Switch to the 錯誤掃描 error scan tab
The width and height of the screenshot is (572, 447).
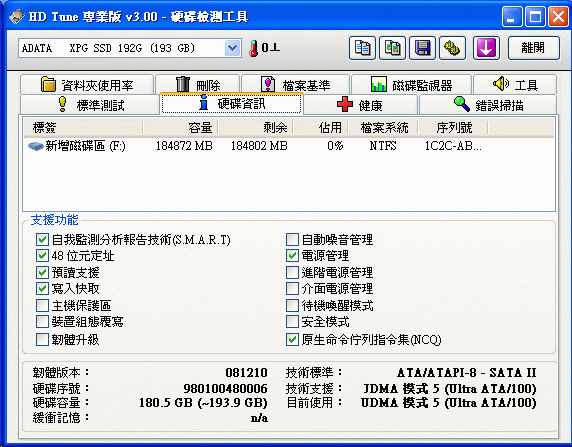point(488,105)
